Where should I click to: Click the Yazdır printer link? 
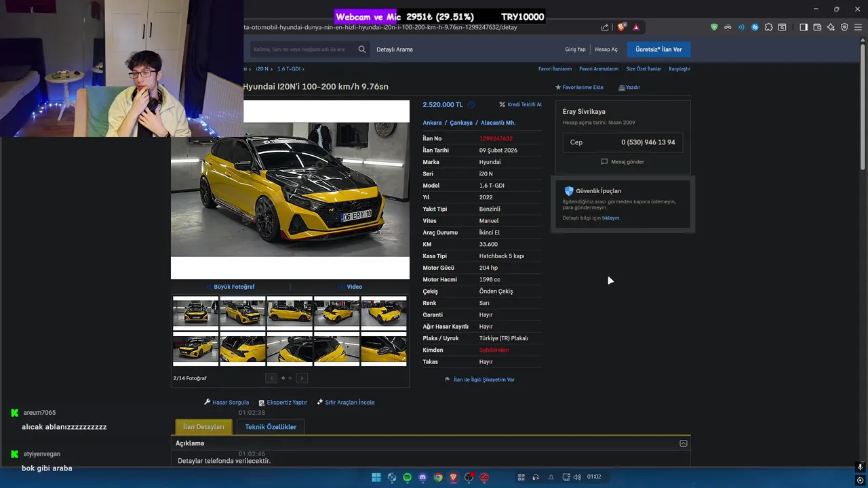629,87
